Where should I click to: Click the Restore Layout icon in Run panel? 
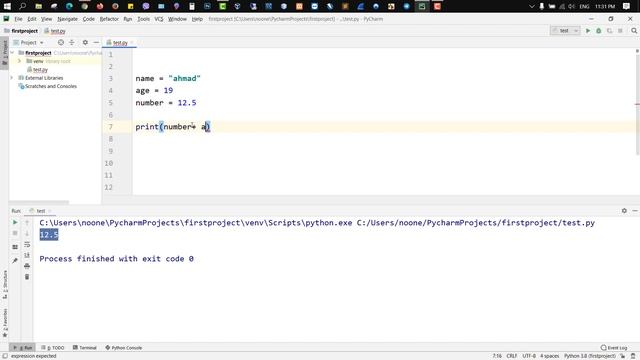click(15, 247)
